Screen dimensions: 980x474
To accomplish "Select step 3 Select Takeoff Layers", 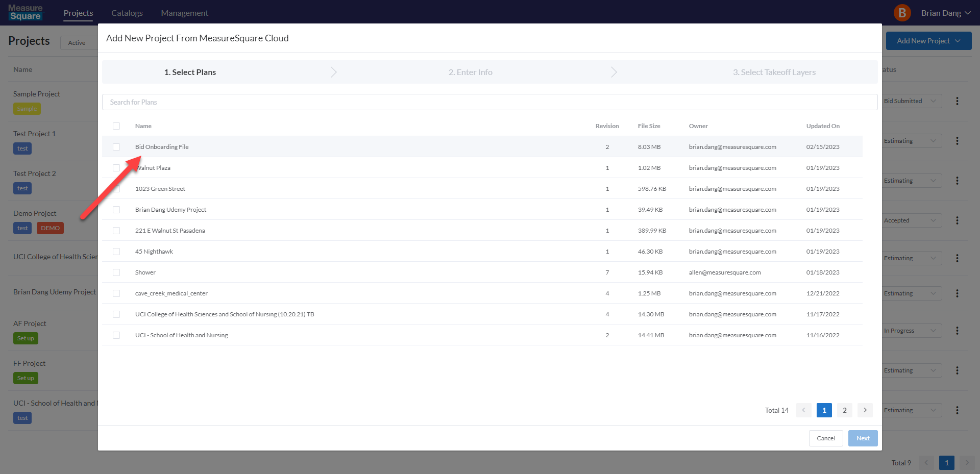I will pos(774,72).
